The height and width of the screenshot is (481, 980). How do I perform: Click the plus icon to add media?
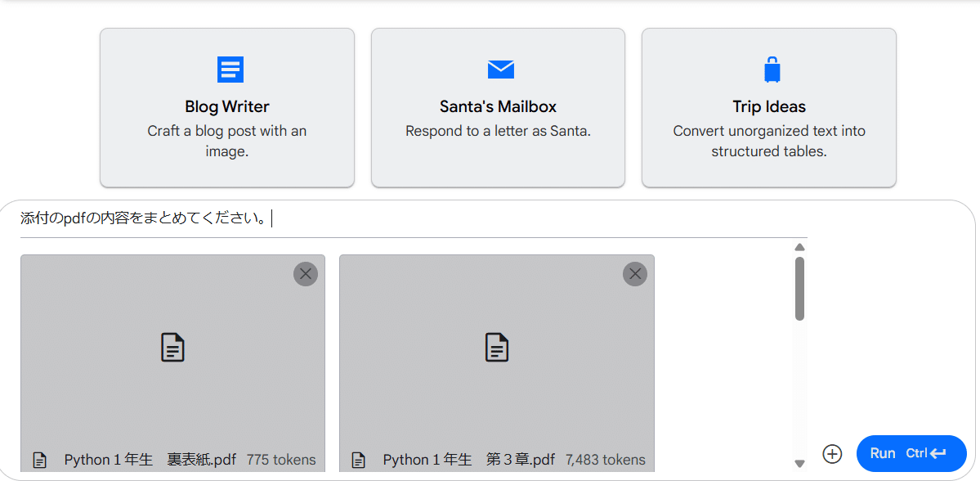click(x=832, y=453)
